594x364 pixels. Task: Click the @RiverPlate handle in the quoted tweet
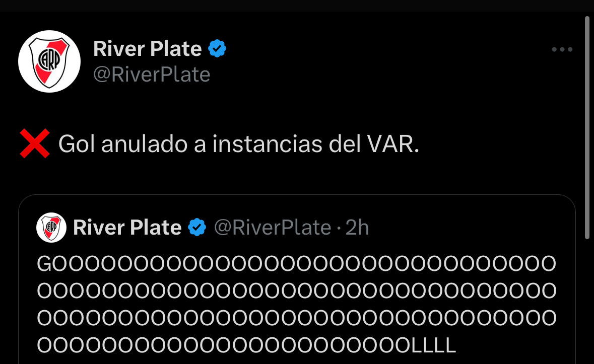[x=273, y=228]
